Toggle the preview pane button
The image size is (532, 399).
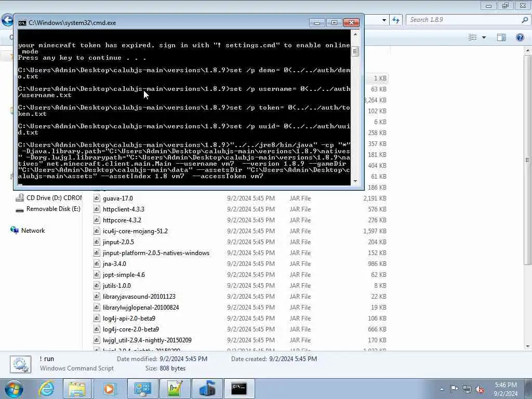tap(501, 37)
